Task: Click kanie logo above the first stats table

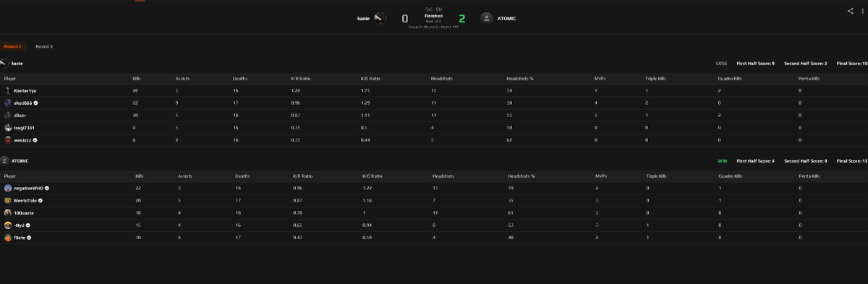Action: [x=5, y=64]
